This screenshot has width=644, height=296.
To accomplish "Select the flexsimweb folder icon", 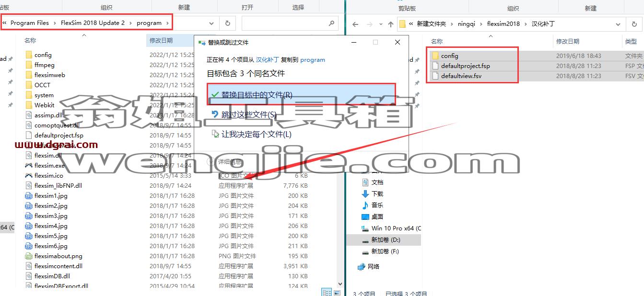I will pos(28,75).
